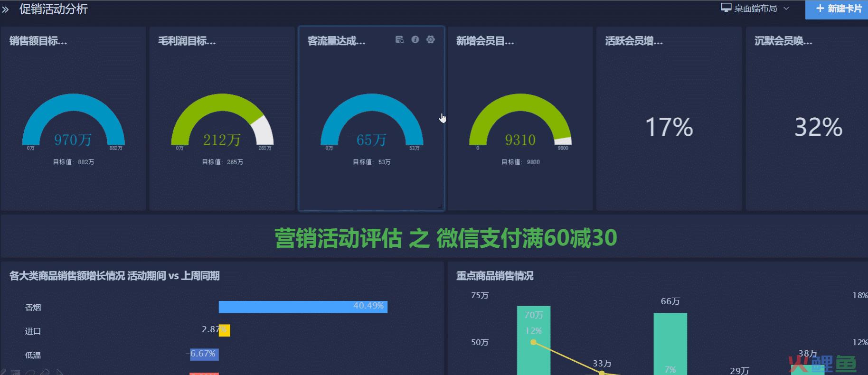Click the 9310 gauge value

click(520, 140)
